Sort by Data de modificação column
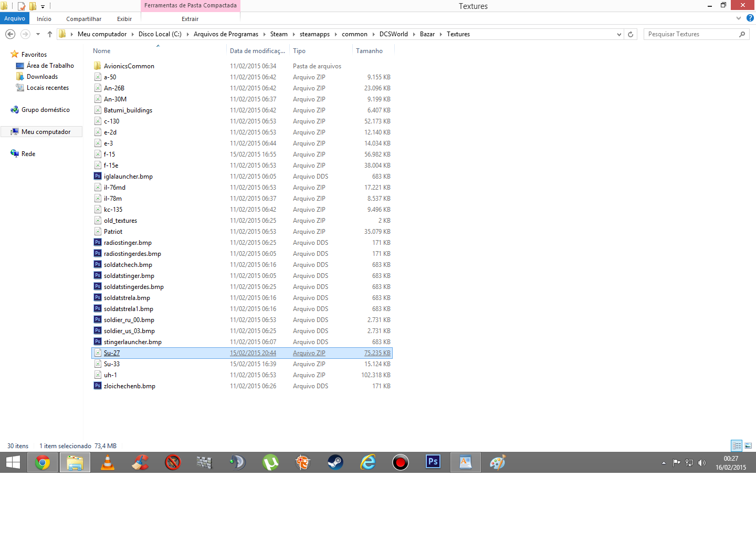 258,51
